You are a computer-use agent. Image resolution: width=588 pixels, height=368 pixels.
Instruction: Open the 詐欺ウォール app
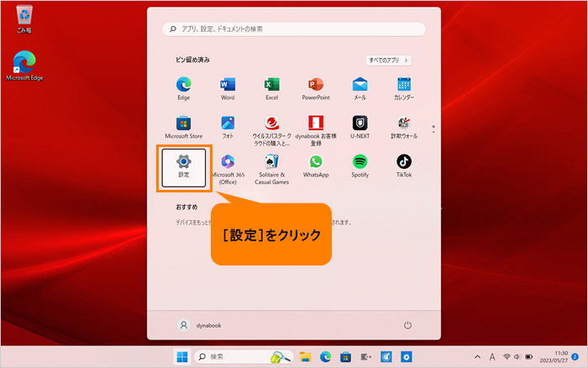pos(404,128)
